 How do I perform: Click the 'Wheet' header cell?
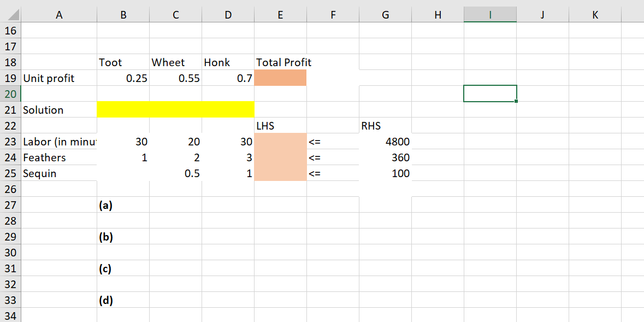tap(176, 62)
